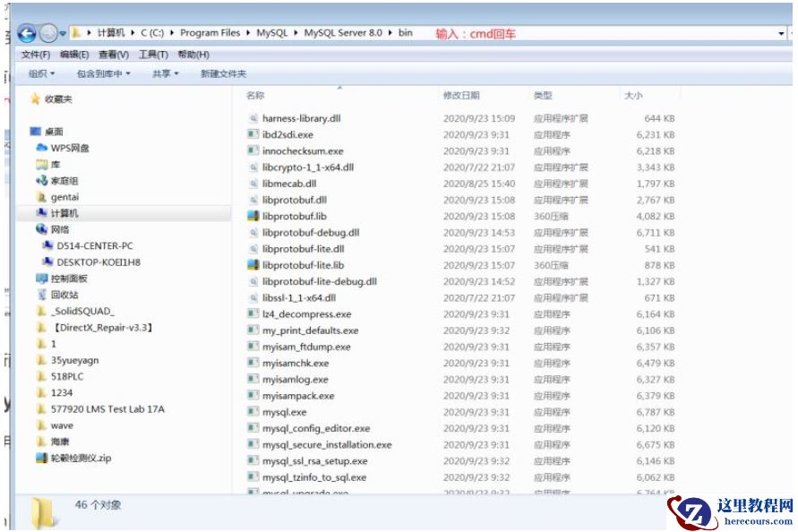Select innochecksum.exe file icon
This screenshot has height=532, width=798.
pos(253,151)
